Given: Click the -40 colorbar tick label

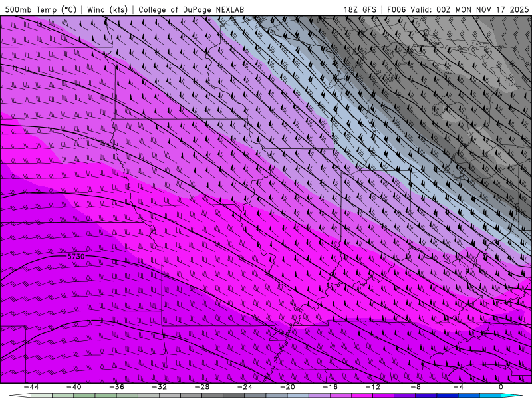Looking at the screenshot, I should (74, 387).
